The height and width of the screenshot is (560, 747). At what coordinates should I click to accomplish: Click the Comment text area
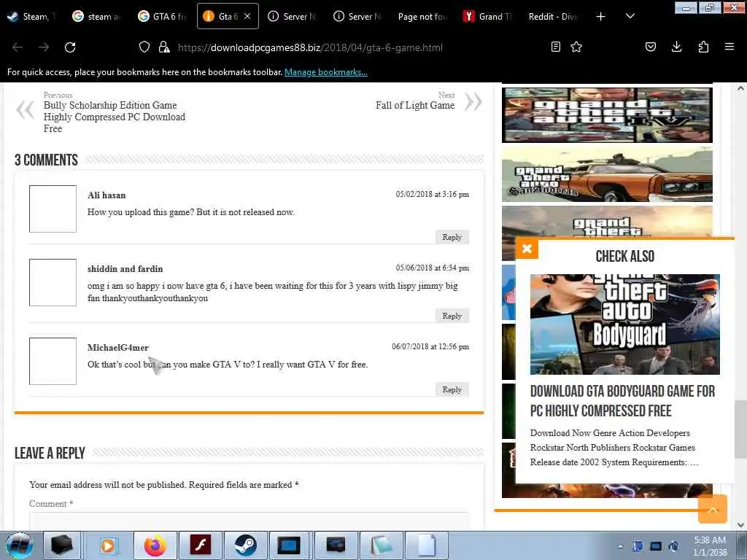(248, 521)
